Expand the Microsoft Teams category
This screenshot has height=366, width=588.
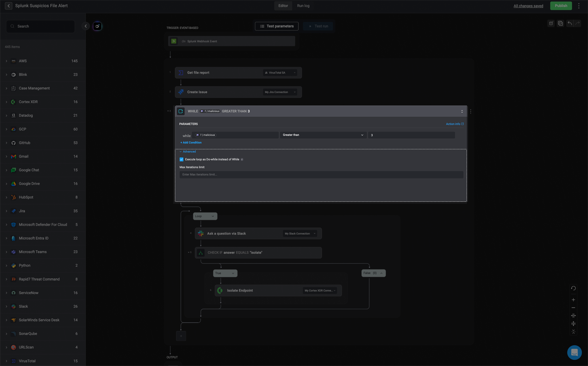6,252
